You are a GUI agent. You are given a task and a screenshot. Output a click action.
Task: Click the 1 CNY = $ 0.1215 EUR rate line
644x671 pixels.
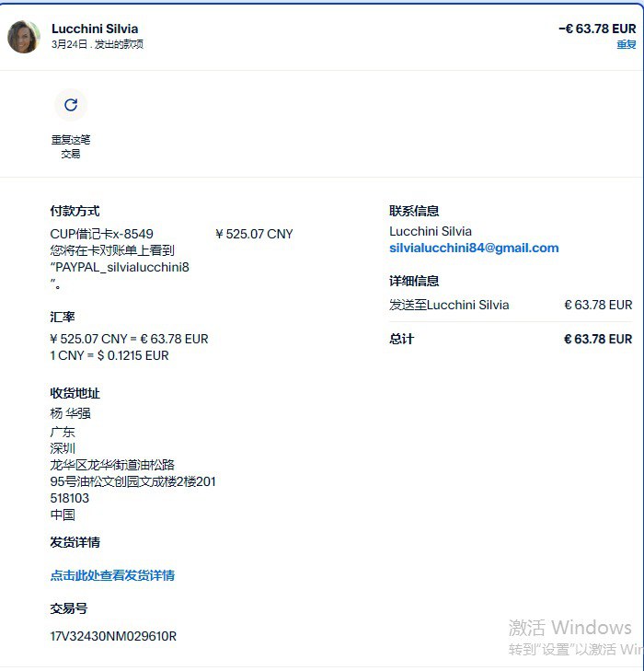pyautogui.click(x=109, y=355)
